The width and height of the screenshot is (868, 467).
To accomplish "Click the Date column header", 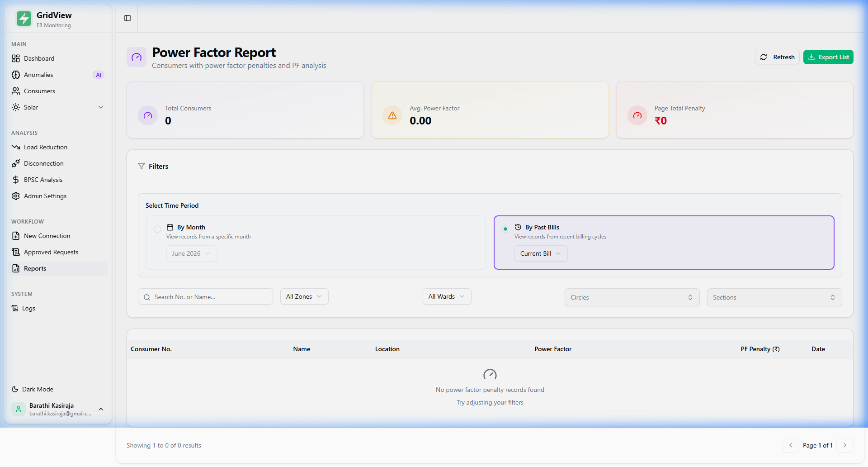I will coord(818,349).
